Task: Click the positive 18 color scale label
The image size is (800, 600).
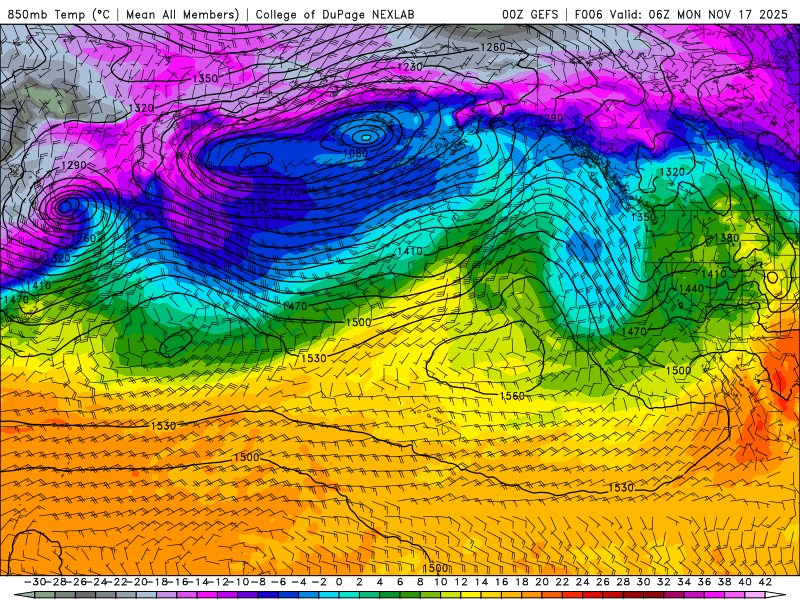Action: point(522,582)
